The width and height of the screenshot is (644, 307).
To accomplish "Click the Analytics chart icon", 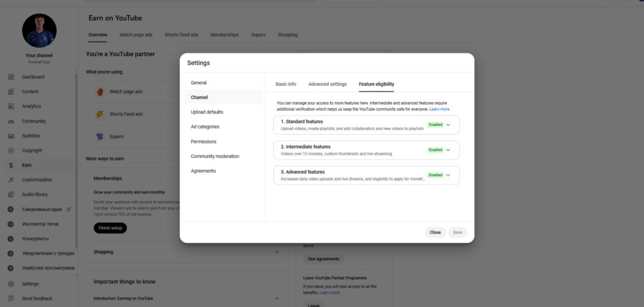I will click(11, 106).
